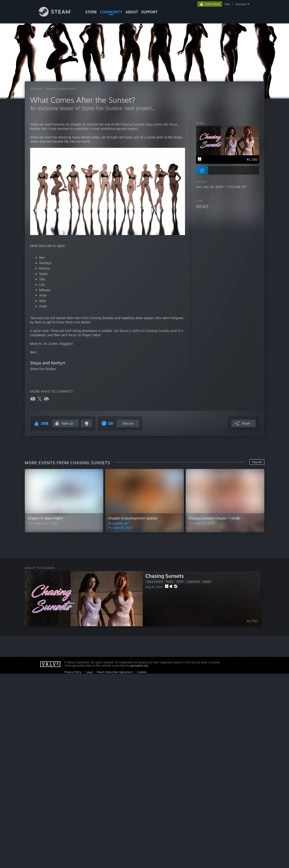
Task: Click the Stoya and Kentyrr signature
Action: coord(47,363)
